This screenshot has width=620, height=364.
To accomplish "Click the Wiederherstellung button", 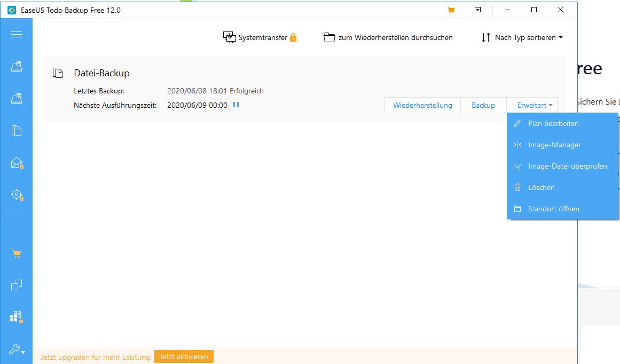I will (x=423, y=105).
